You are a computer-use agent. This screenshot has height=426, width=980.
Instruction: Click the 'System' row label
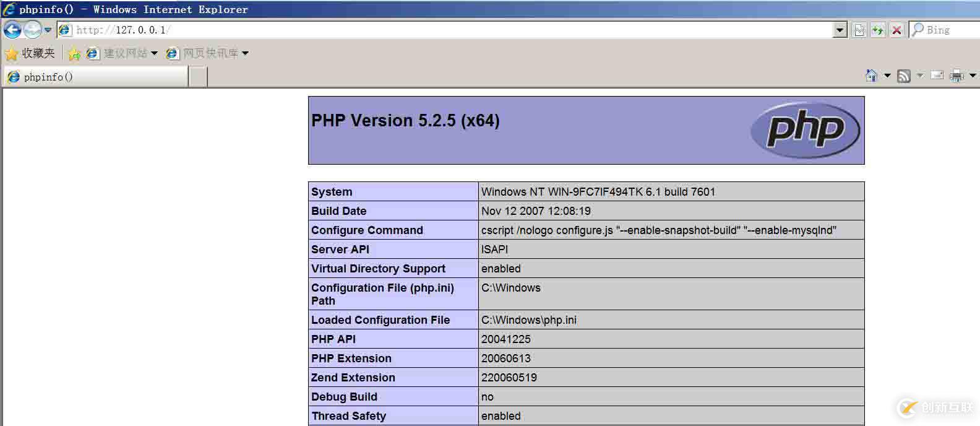332,192
